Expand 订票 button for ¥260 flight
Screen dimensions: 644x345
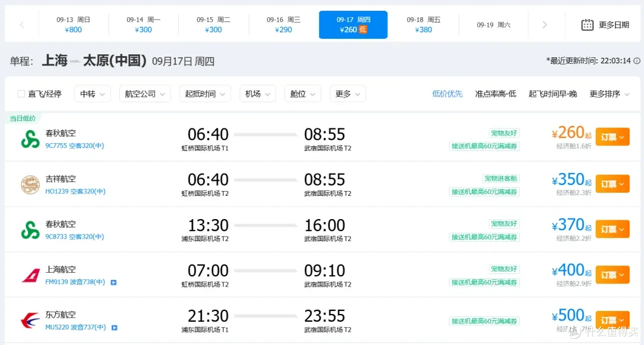[x=612, y=137]
